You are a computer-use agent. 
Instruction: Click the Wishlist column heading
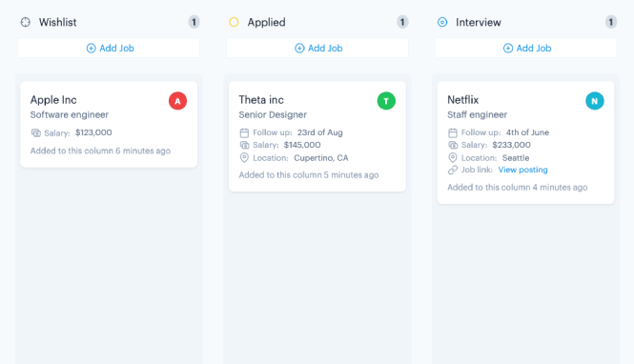coord(58,22)
